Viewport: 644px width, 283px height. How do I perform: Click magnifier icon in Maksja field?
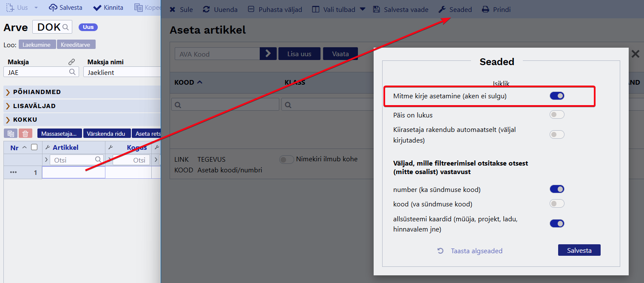tap(73, 72)
